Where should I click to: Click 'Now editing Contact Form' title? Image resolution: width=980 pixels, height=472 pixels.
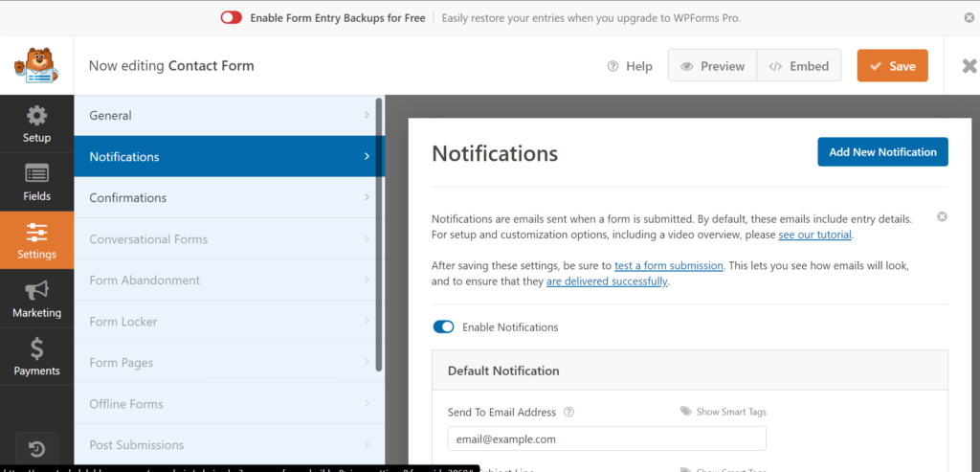(171, 66)
